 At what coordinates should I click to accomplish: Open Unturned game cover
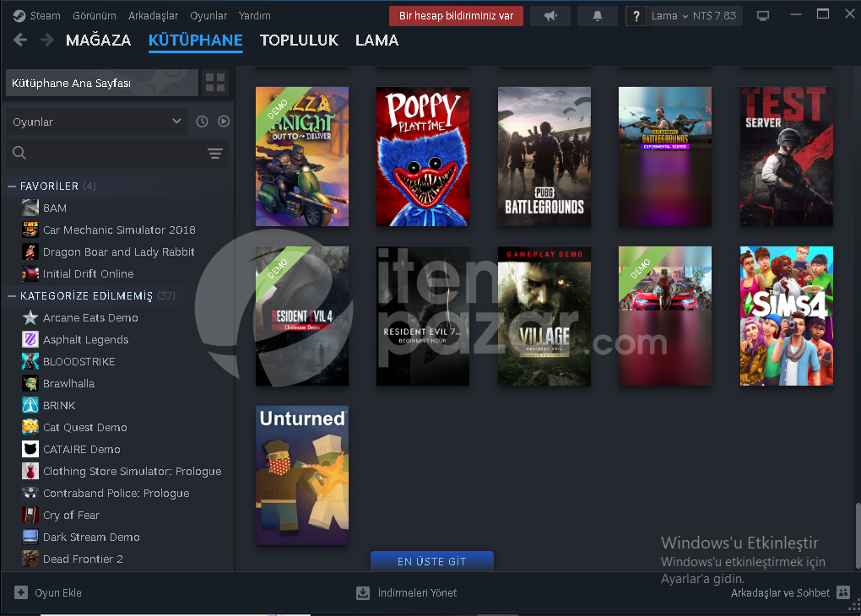(x=302, y=475)
